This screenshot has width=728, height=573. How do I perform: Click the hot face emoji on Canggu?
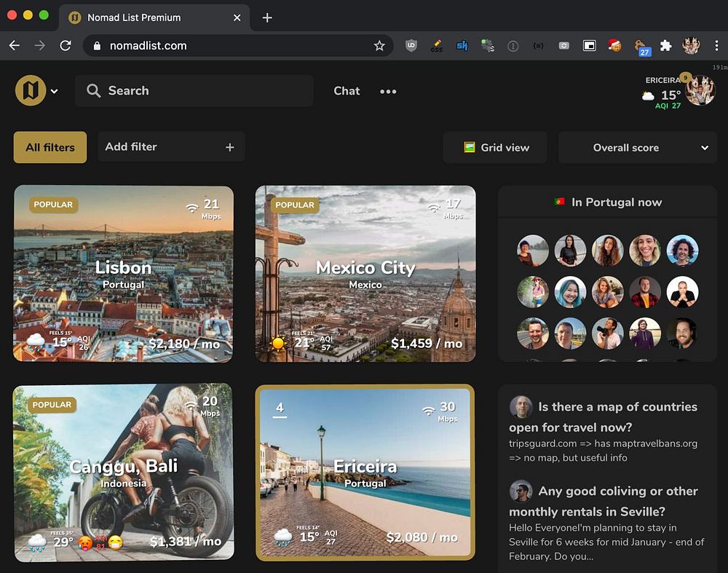pyautogui.click(x=85, y=543)
